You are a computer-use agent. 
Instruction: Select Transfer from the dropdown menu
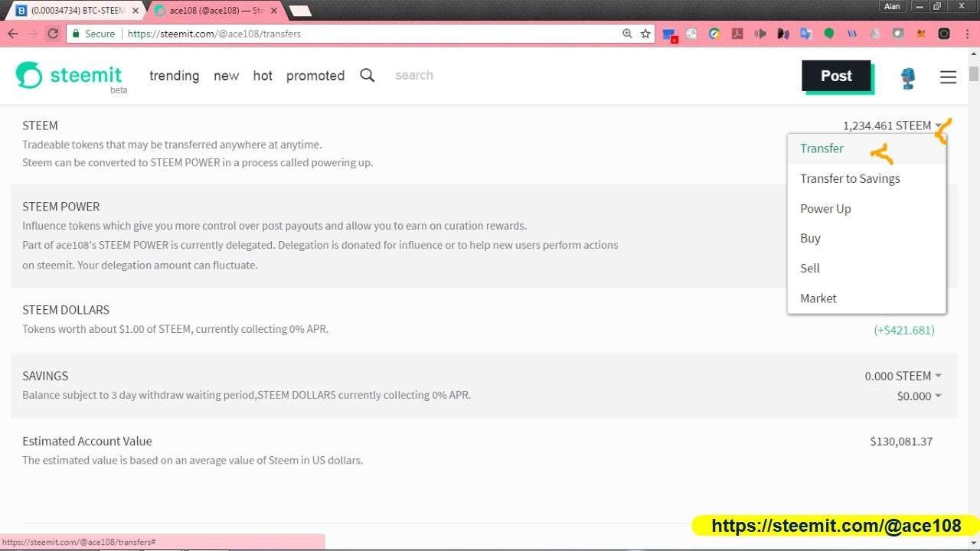pyautogui.click(x=867, y=148)
